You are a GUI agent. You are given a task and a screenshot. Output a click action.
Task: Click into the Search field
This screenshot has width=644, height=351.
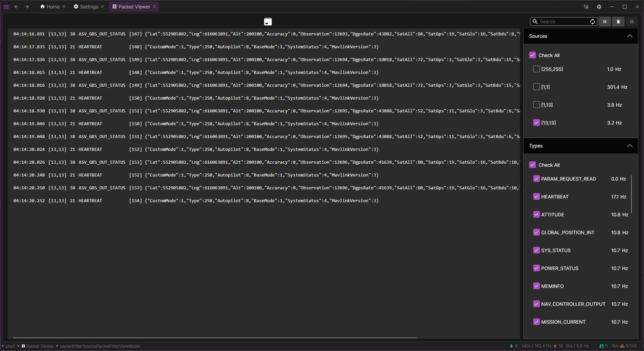pyautogui.click(x=564, y=22)
